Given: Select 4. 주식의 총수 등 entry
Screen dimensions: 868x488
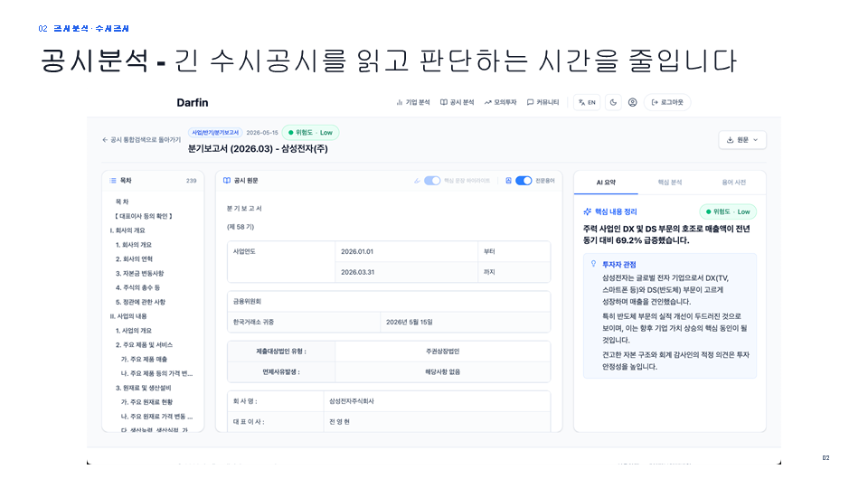Looking at the screenshot, I should click(137, 287).
